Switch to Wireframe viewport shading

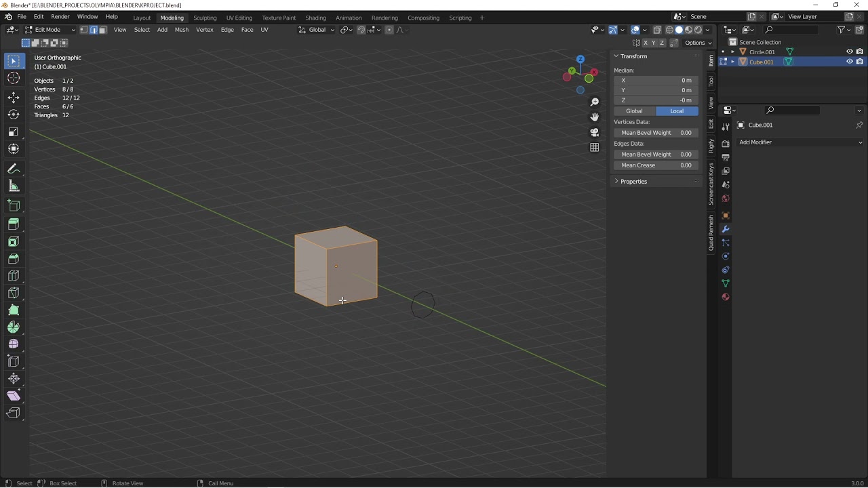click(669, 29)
